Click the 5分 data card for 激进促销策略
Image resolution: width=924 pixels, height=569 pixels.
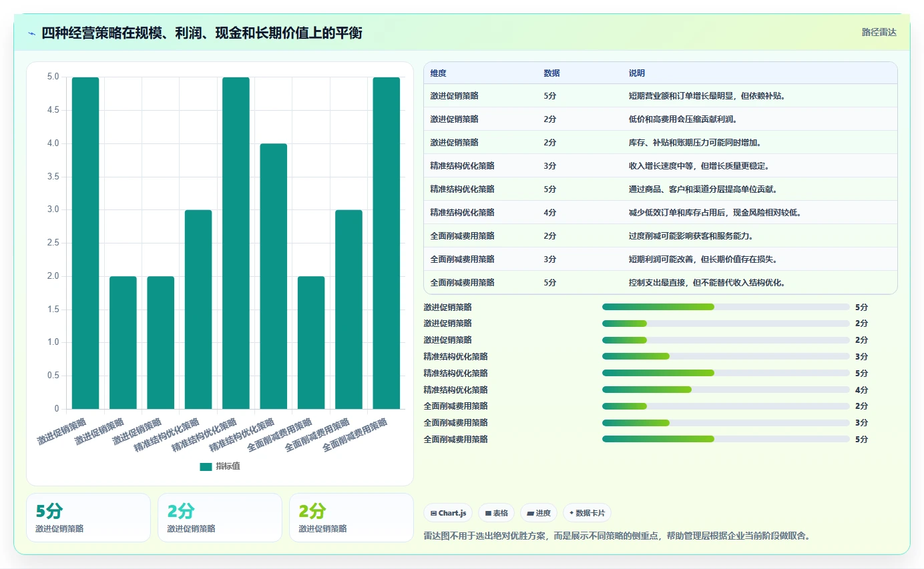pos(88,518)
